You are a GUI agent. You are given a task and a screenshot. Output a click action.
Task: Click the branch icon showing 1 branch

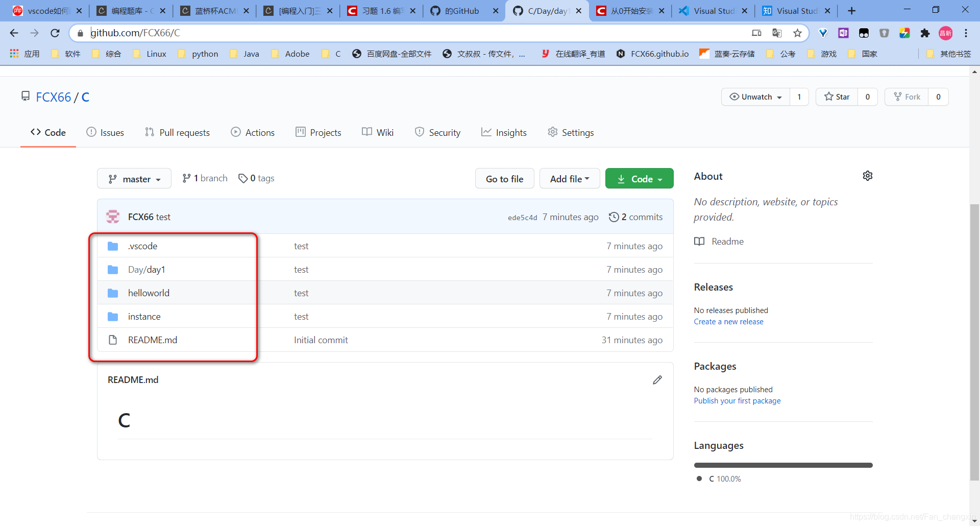point(186,178)
